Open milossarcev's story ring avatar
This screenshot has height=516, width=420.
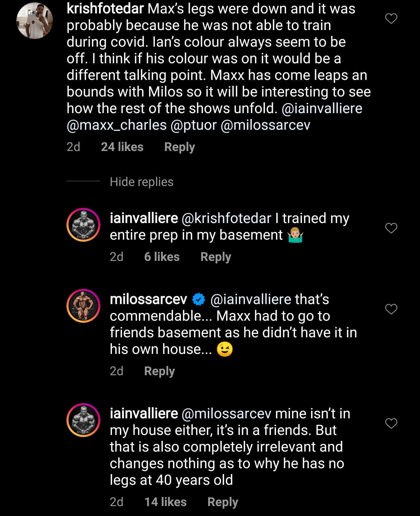[83, 306]
